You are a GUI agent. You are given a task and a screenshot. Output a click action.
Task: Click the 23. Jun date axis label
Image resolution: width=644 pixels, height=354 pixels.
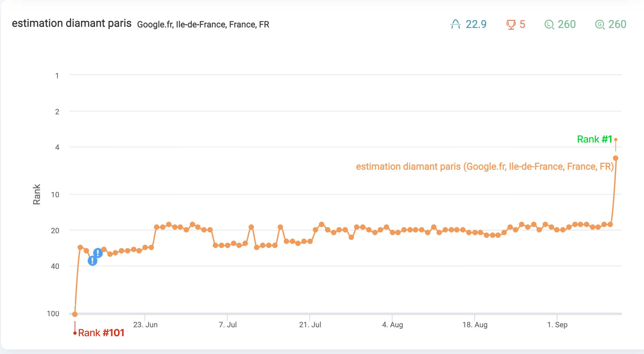click(145, 325)
